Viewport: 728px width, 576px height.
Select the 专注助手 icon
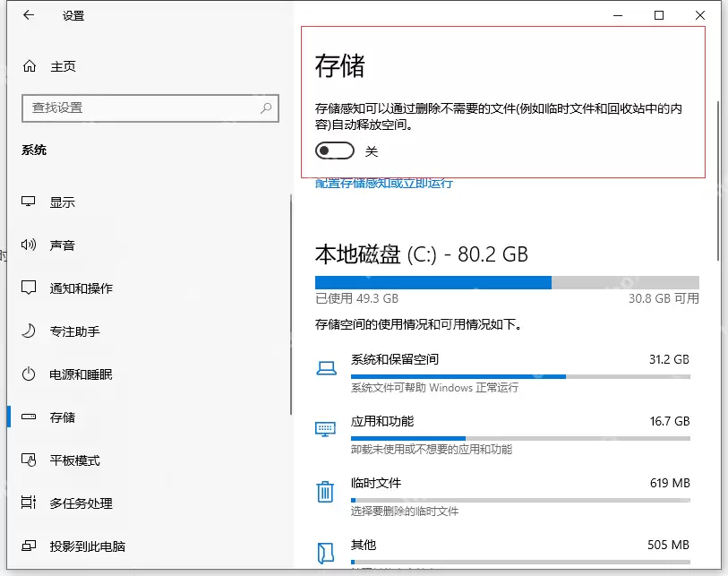25,331
